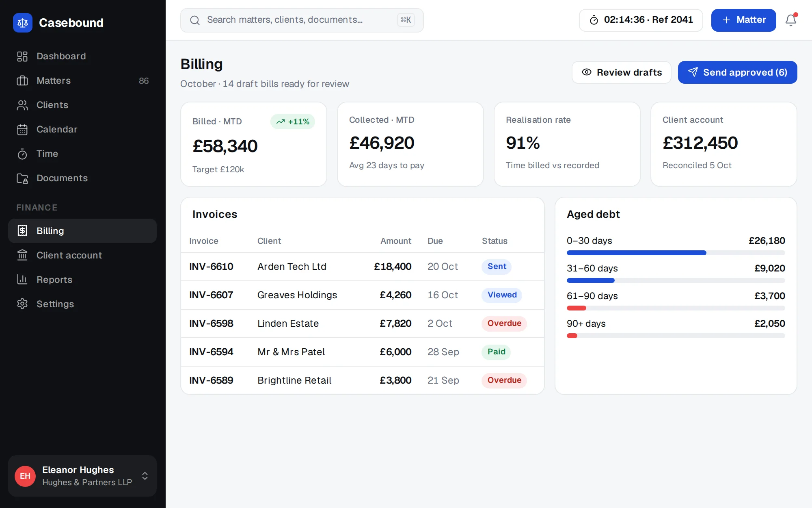Click the Billing receipt icon

click(22, 231)
